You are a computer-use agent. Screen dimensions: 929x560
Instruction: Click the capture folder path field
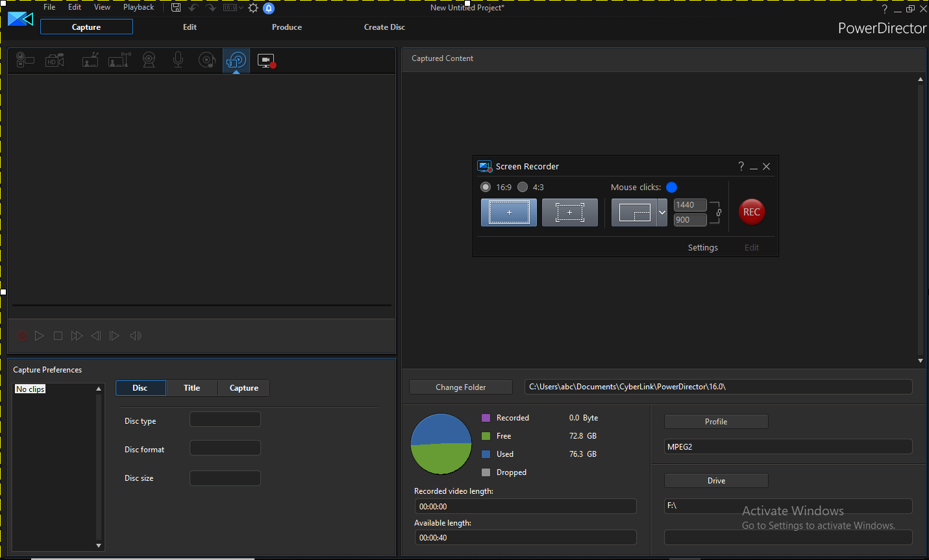coord(719,387)
